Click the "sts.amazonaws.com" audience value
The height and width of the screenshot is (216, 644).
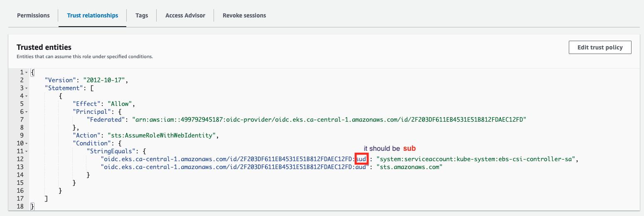[x=409, y=167]
